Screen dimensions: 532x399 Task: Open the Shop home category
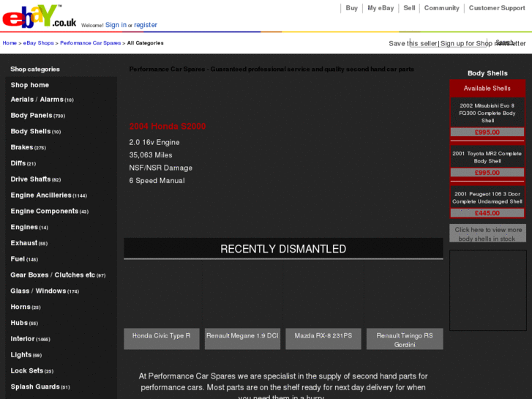pos(29,85)
